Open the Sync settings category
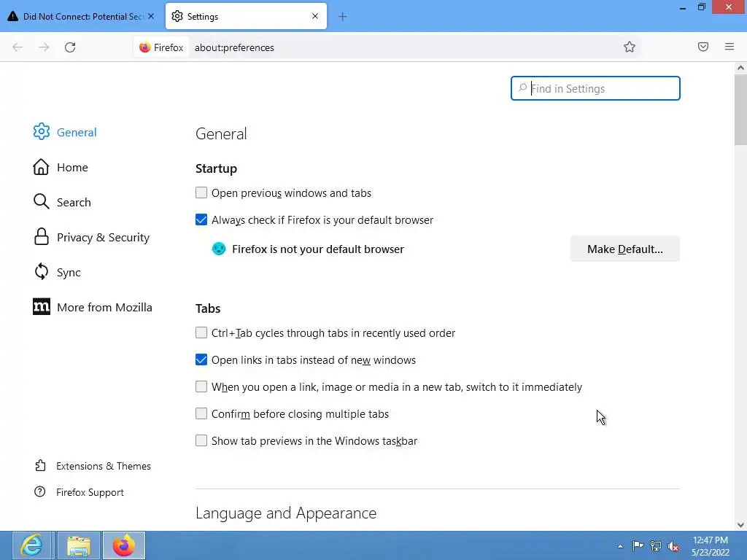This screenshot has height=560, width=747. click(x=69, y=273)
